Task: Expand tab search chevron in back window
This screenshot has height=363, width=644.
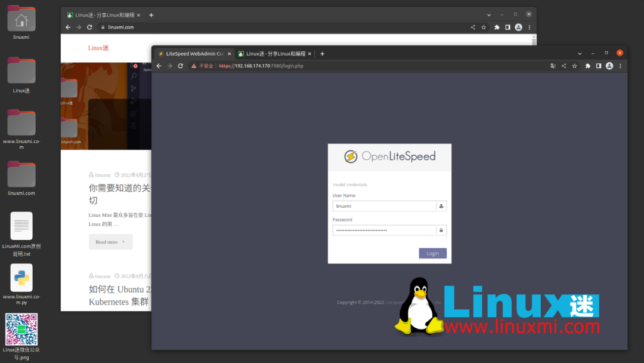Action: (489, 15)
